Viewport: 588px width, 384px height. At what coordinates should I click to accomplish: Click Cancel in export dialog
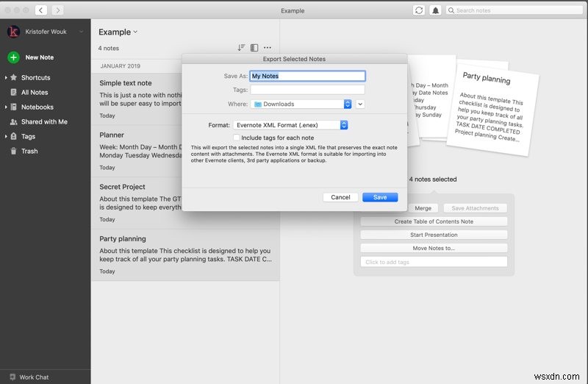pyautogui.click(x=340, y=197)
